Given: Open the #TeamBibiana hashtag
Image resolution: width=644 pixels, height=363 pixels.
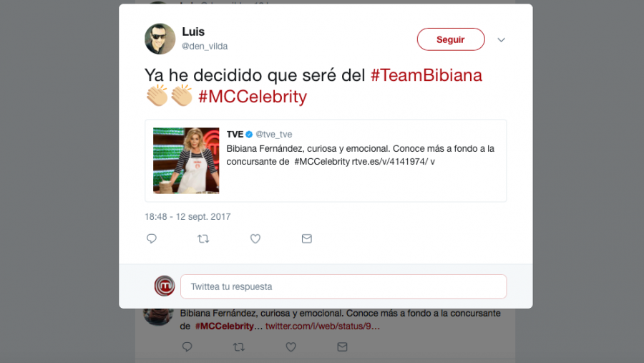Looking at the screenshot, I should [x=426, y=75].
